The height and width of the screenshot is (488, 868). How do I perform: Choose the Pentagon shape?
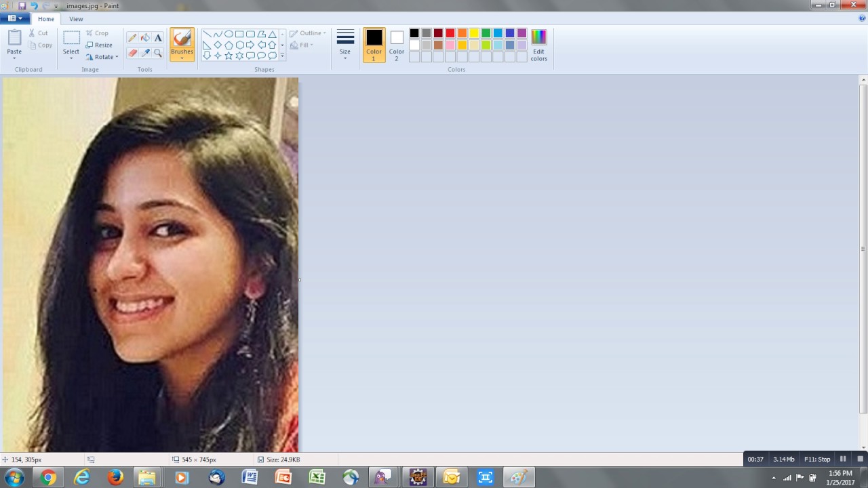point(229,45)
